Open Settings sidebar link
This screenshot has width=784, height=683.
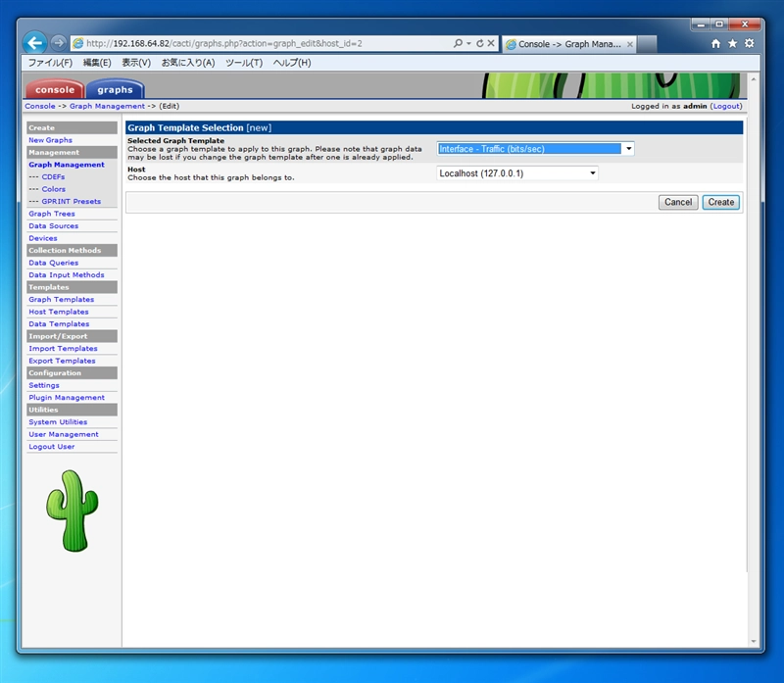click(44, 385)
